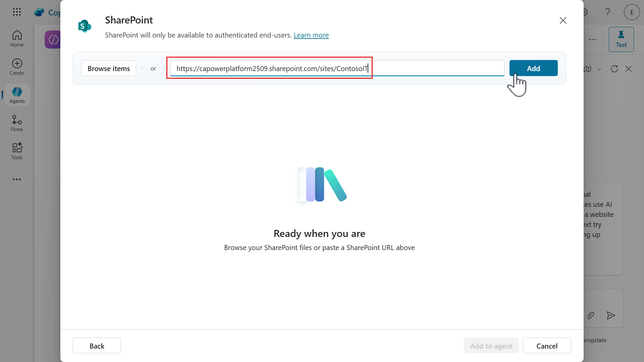
Task: Refresh the test pane
Action: point(614,69)
